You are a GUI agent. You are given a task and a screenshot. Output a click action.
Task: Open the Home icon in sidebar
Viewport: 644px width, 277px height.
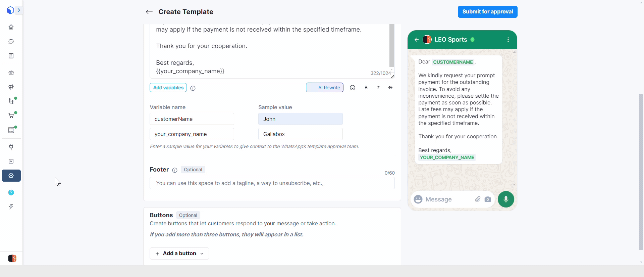[11, 27]
